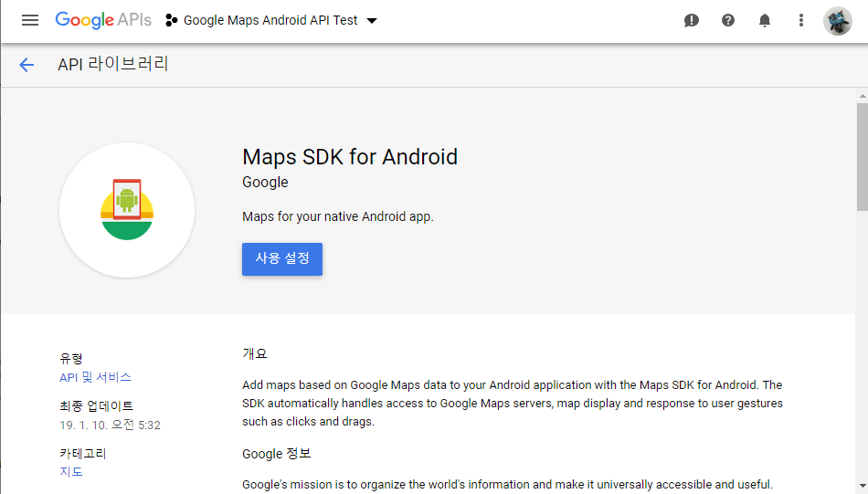Image resolution: width=868 pixels, height=494 pixels.
Task: Click the Maps SDK for Android title
Action: pyautogui.click(x=350, y=157)
